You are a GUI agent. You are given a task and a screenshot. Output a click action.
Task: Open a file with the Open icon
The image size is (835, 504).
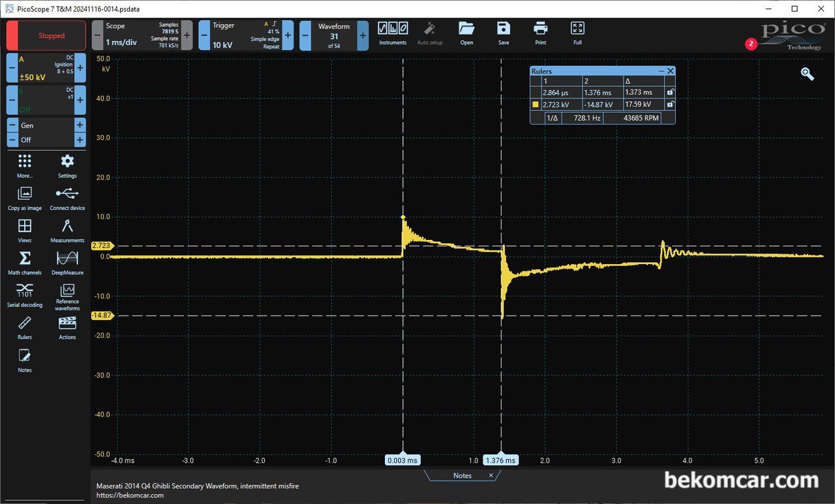[x=466, y=33]
